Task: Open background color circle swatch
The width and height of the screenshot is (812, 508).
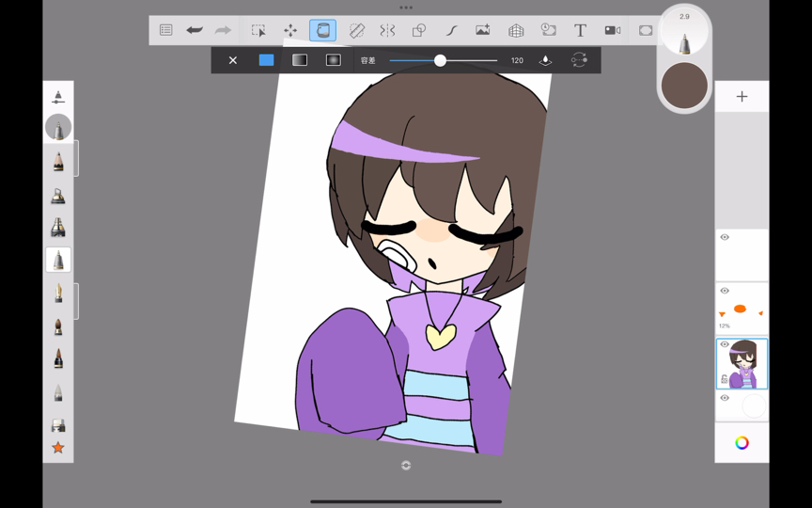Action: (754, 405)
